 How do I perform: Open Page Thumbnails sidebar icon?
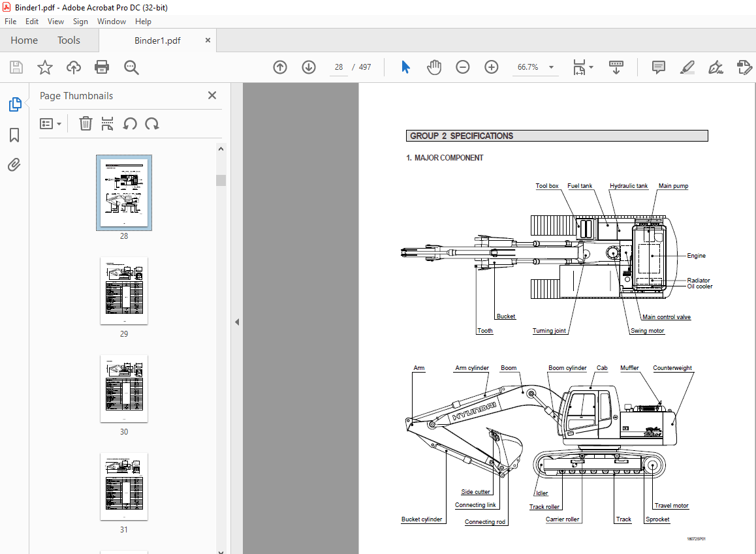[x=15, y=104]
